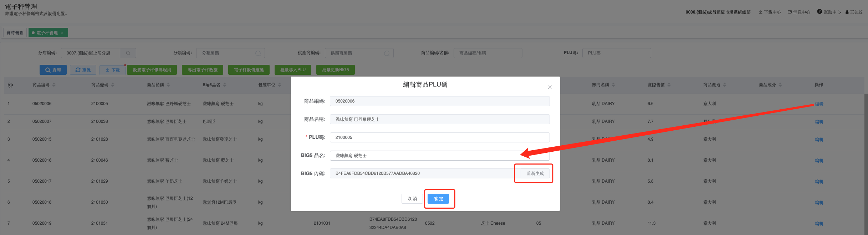Close the 編輯商品PLU碼 dialog with X

(x=550, y=87)
